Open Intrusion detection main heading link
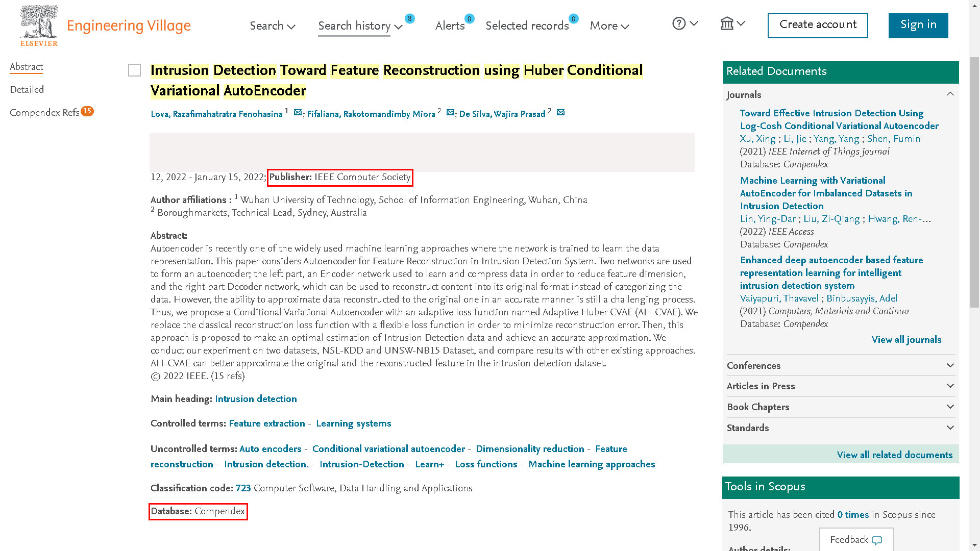Viewport: 980px width, 551px height. [x=256, y=399]
